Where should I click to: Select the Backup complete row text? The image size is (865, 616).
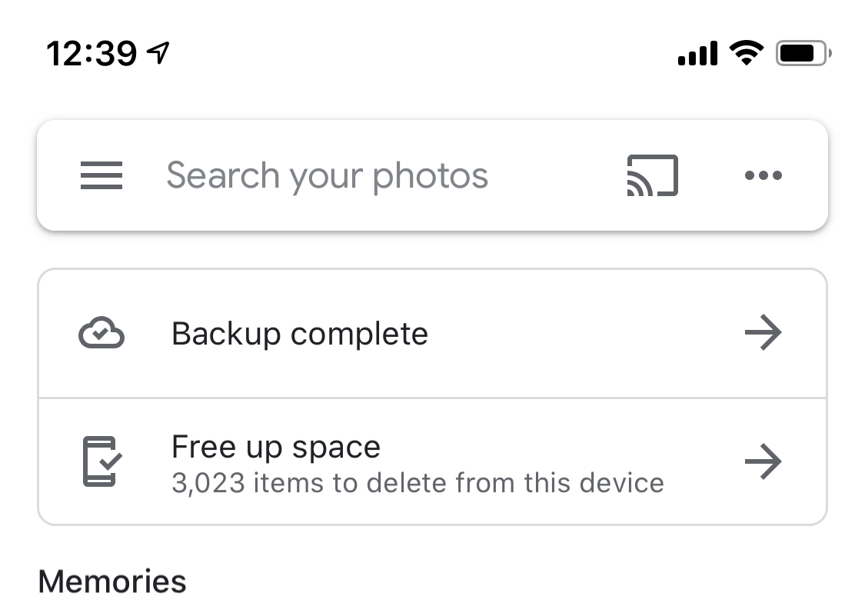click(300, 334)
